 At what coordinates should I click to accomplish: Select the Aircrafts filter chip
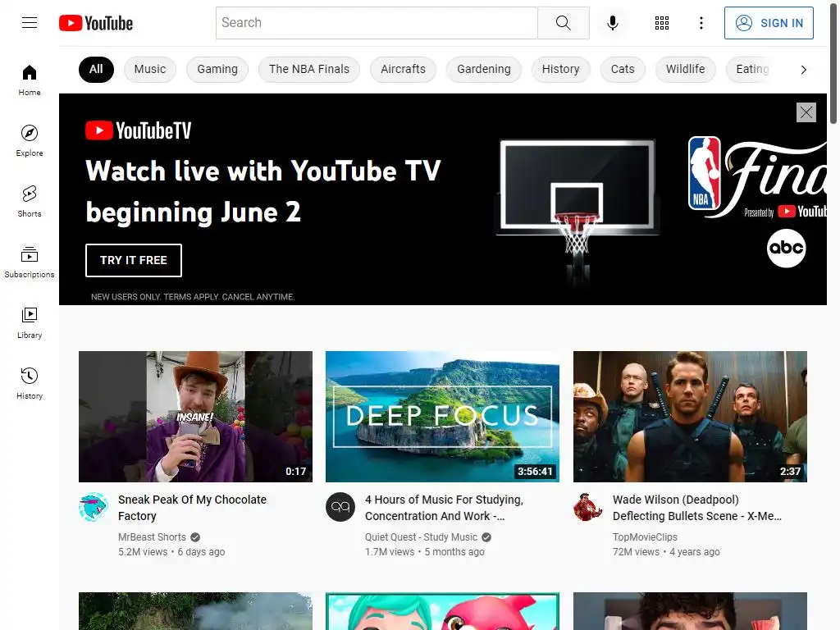[403, 70]
